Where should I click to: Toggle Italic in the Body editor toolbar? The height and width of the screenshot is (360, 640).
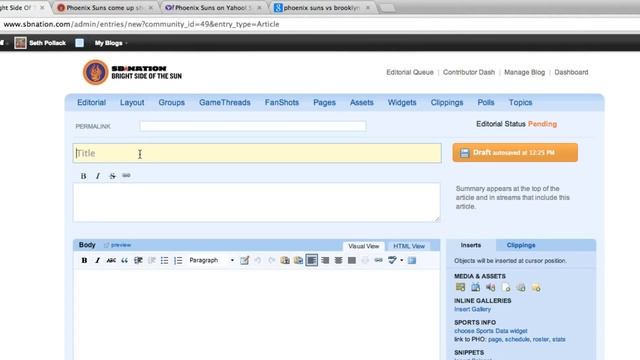coord(98,260)
